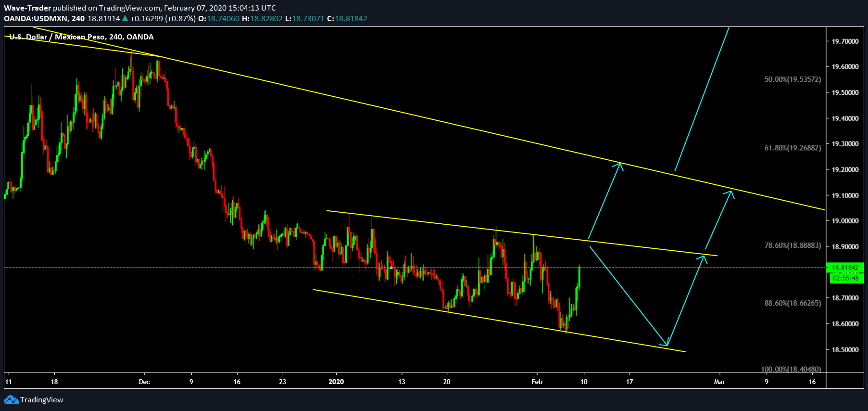This screenshot has width=868, height=411.
Task: Click the 19.20000 price axis tick
Action: point(845,170)
